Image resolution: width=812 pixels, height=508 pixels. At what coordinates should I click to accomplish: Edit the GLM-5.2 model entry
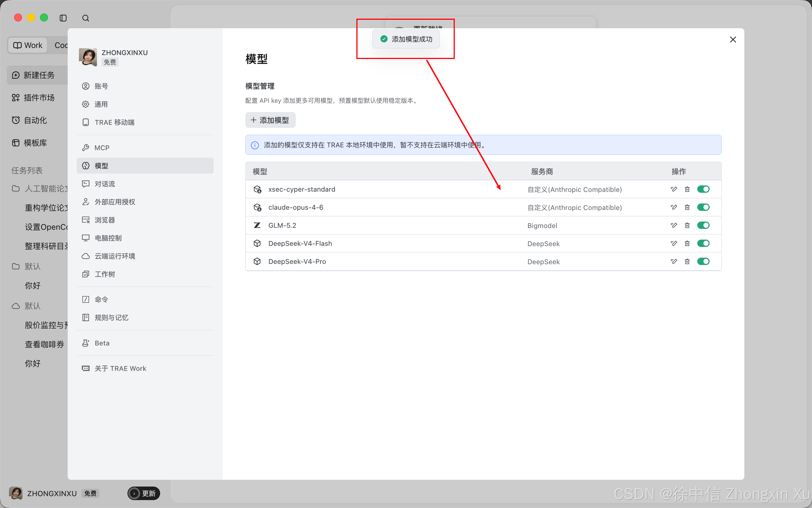click(x=673, y=225)
